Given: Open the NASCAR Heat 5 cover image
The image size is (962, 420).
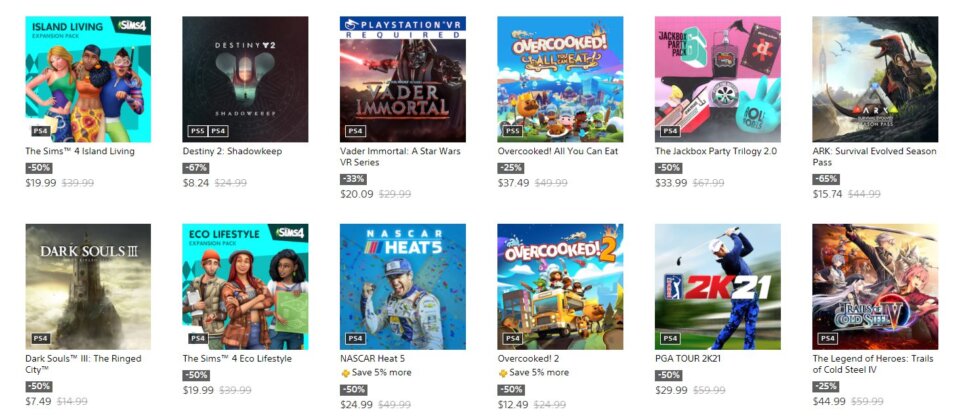Looking at the screenshot, I should (x=403, y=286).
